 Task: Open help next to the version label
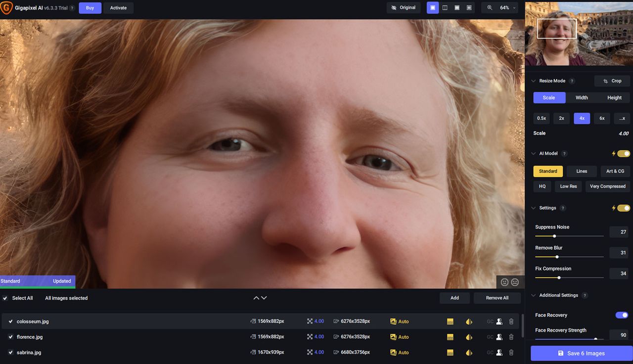(x=72, y=8)
